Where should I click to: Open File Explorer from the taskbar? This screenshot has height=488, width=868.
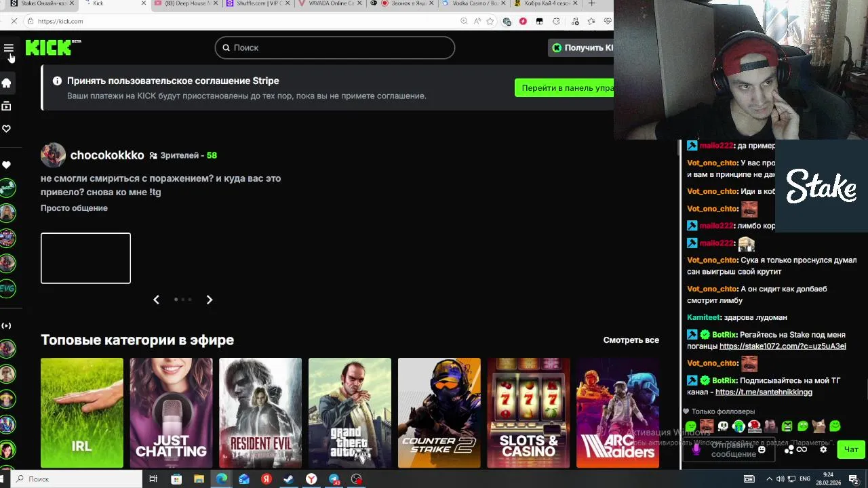point(199,479)
